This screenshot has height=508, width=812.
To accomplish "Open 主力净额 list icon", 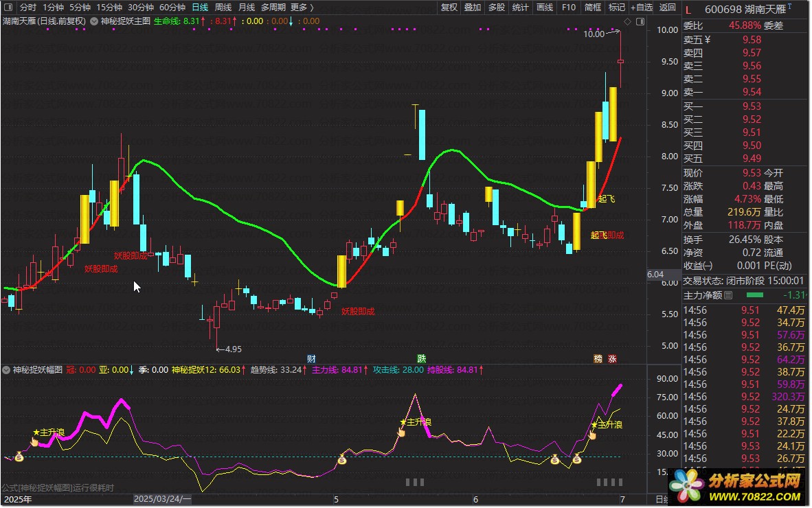I will pyautogui.click(x=729, y=295).
